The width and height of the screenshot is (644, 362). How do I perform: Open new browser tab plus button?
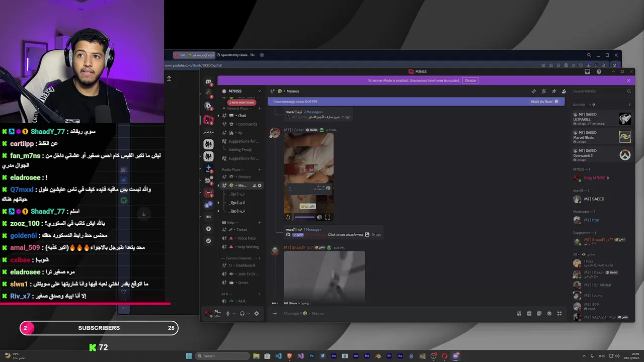[262, 55]
